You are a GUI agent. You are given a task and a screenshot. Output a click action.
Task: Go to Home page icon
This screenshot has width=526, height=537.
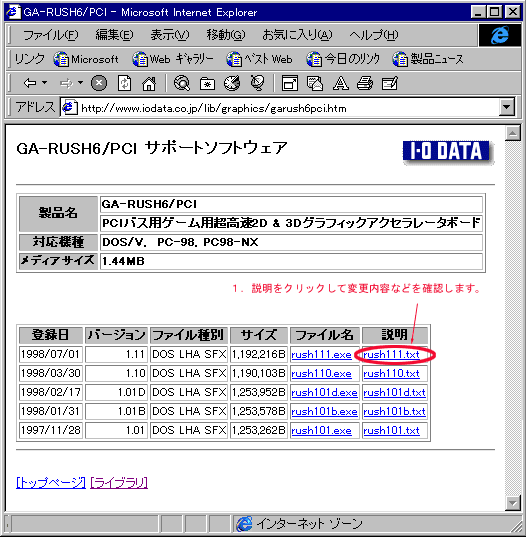(x=149, y=83)
